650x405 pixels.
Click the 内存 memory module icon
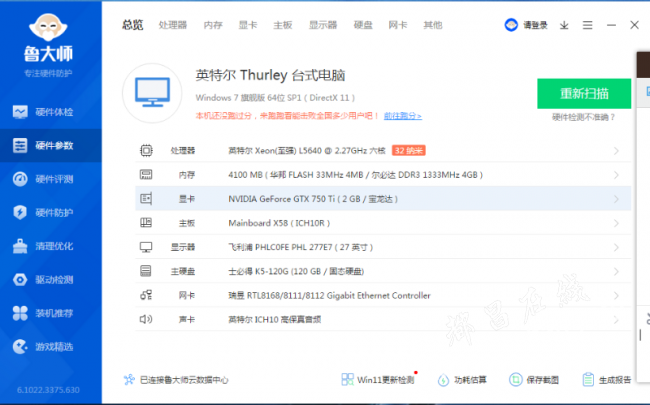[x=146, y=175]
